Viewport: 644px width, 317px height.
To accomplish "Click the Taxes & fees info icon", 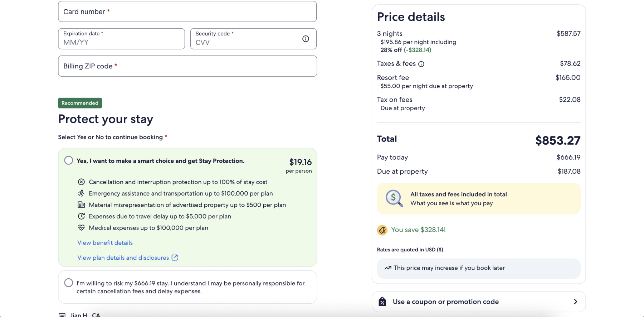I will coord(422,64).
